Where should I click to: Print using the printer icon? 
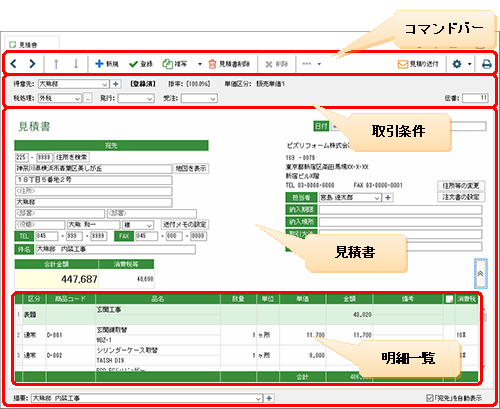coord(487,64)
